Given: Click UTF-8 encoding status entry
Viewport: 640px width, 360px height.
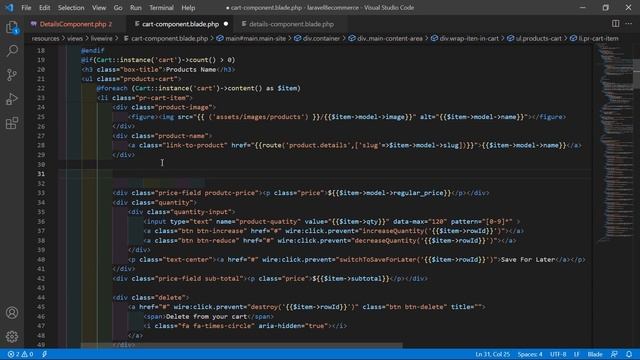Looking at the screenshot, I should 558,354.
